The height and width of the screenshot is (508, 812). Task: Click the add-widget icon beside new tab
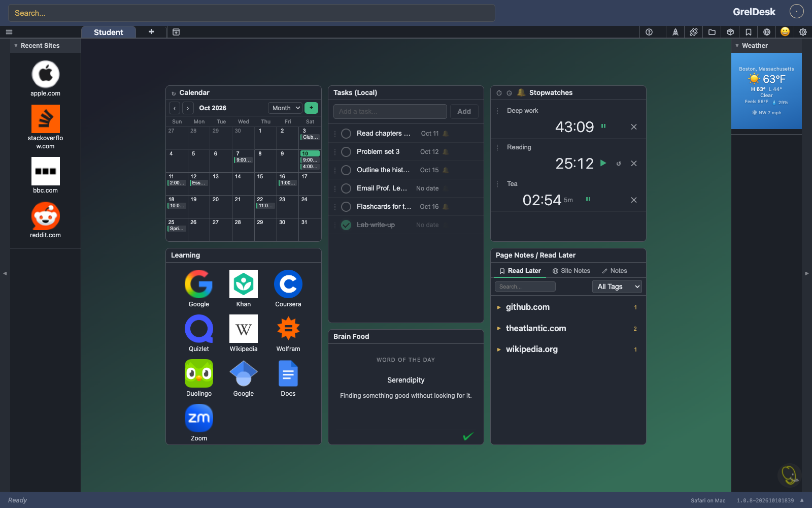pyautogui.click(x=176, y=32)
